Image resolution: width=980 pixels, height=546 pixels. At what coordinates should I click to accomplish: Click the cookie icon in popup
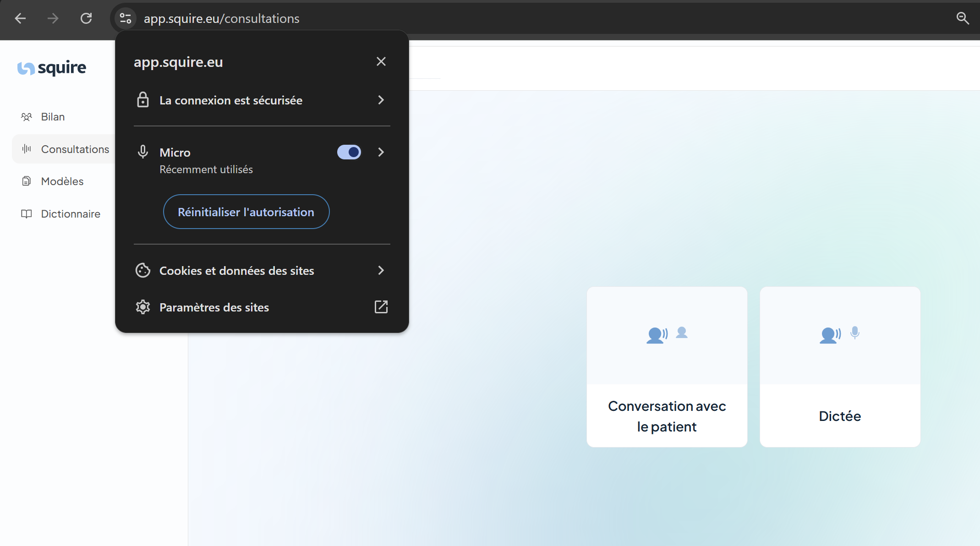143,270
